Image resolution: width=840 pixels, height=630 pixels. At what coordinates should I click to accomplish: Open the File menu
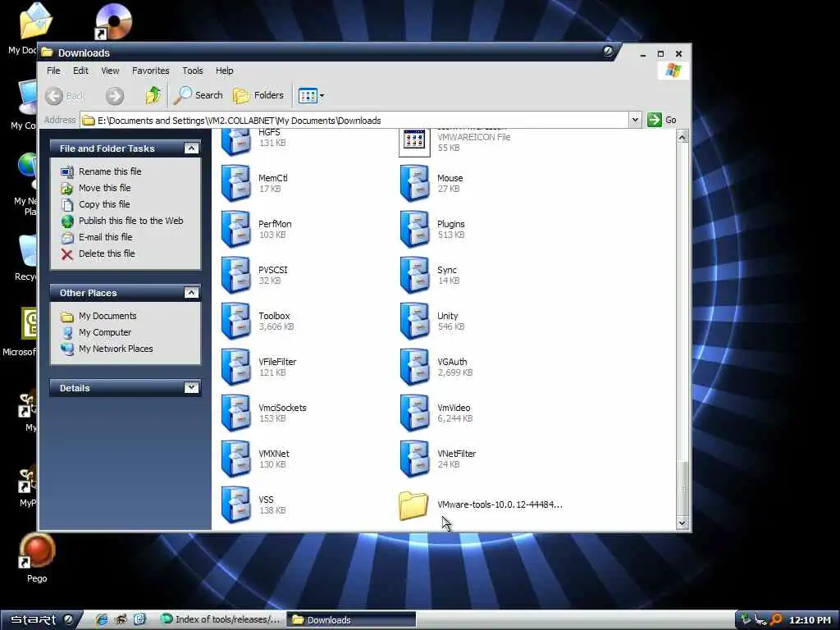point(53,71)
